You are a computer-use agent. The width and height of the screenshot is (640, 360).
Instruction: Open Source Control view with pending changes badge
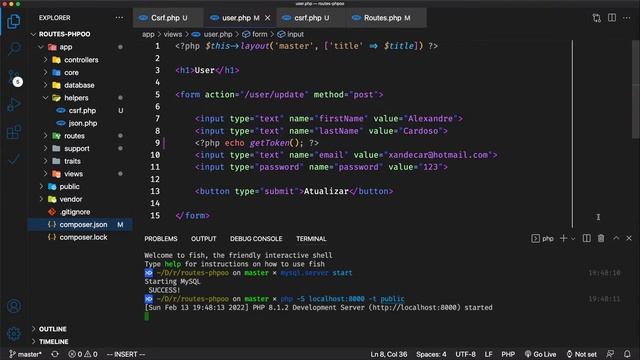click(x=14, y=77)
